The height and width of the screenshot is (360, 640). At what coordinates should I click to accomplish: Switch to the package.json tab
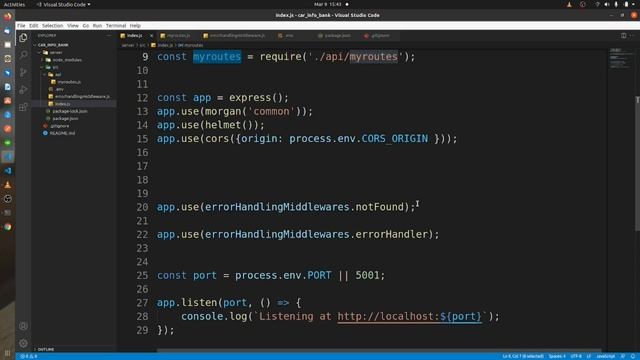[x=338, y=36]
